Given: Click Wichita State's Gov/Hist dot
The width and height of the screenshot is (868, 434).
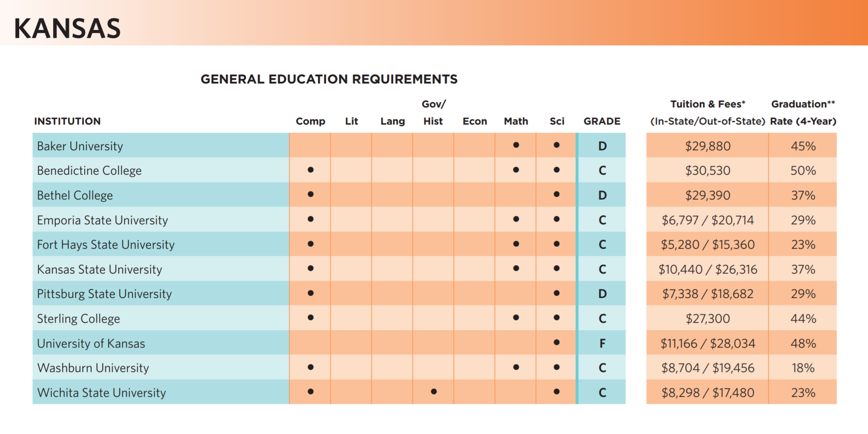Looking at the screenshot, I should pos(434,392).
